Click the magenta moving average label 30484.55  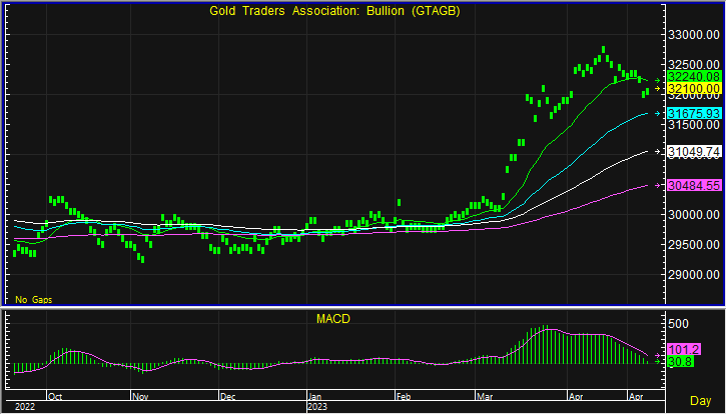(x=694, y=185)
